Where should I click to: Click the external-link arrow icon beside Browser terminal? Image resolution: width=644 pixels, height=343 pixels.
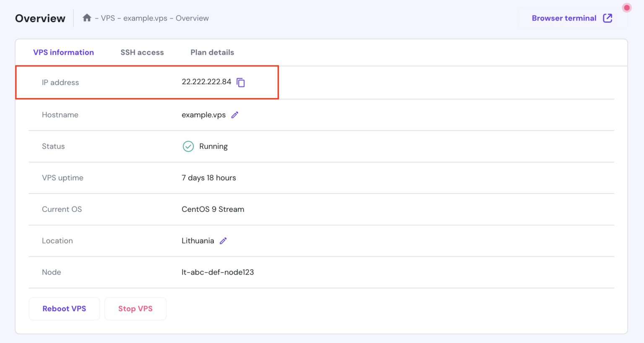[608, 18]
